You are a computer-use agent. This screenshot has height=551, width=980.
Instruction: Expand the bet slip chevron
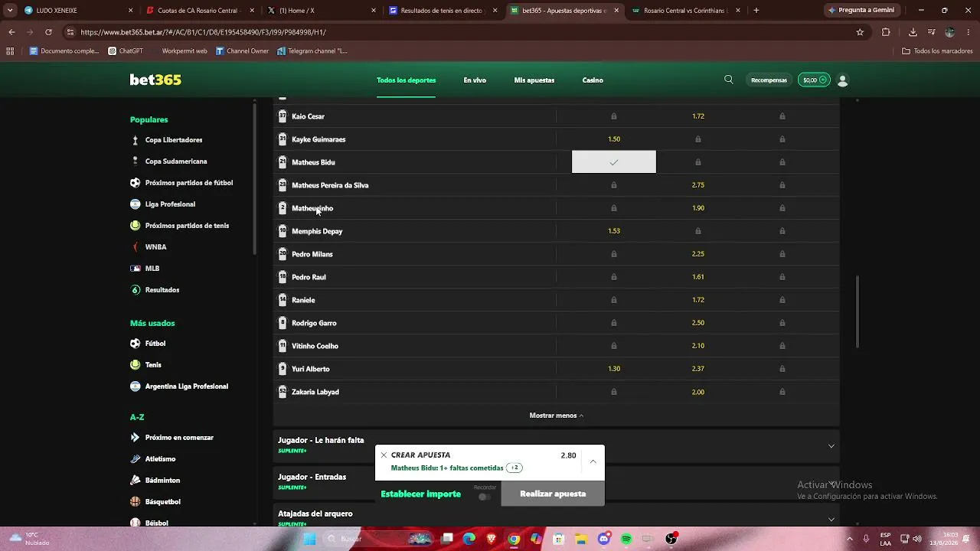pyautogui.click(x=593, y=461)
